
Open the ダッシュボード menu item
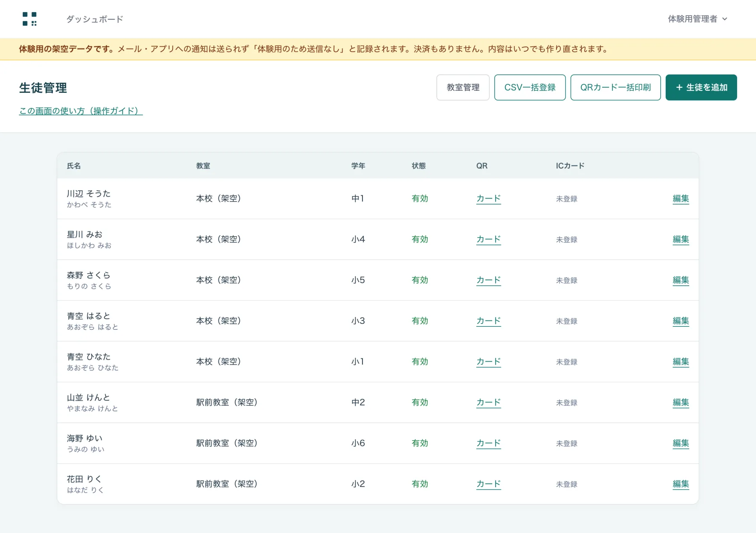click(94, 19)
